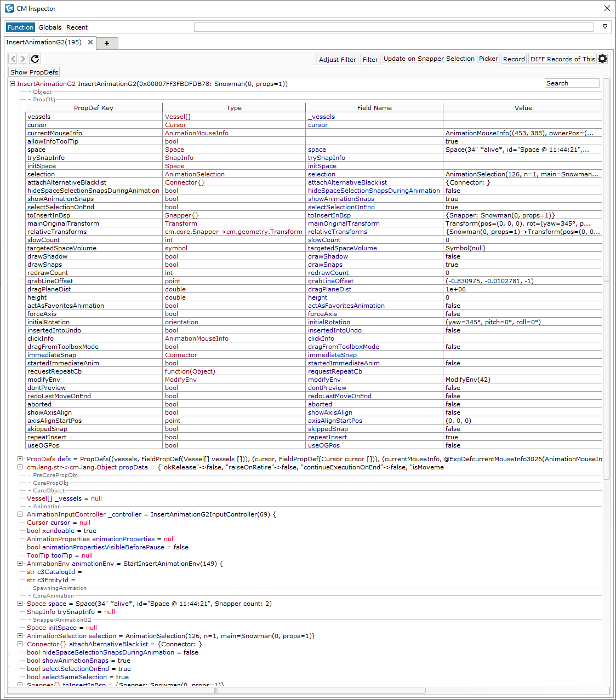Image resolution: width=616 pixels, height=700 pixels.
Task: Click the top function search input field
Action: [x=393, y=27]
